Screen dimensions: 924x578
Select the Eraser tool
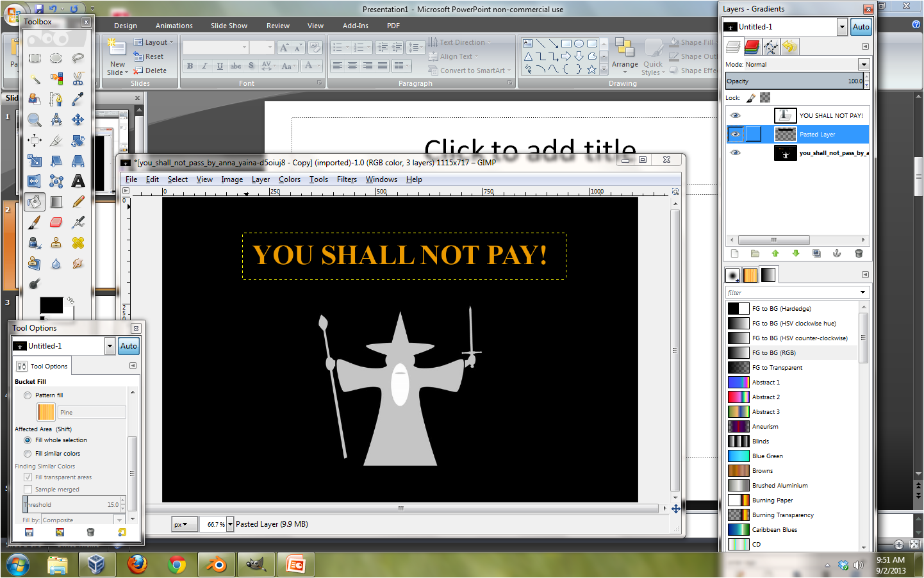(x=56, y=222)
